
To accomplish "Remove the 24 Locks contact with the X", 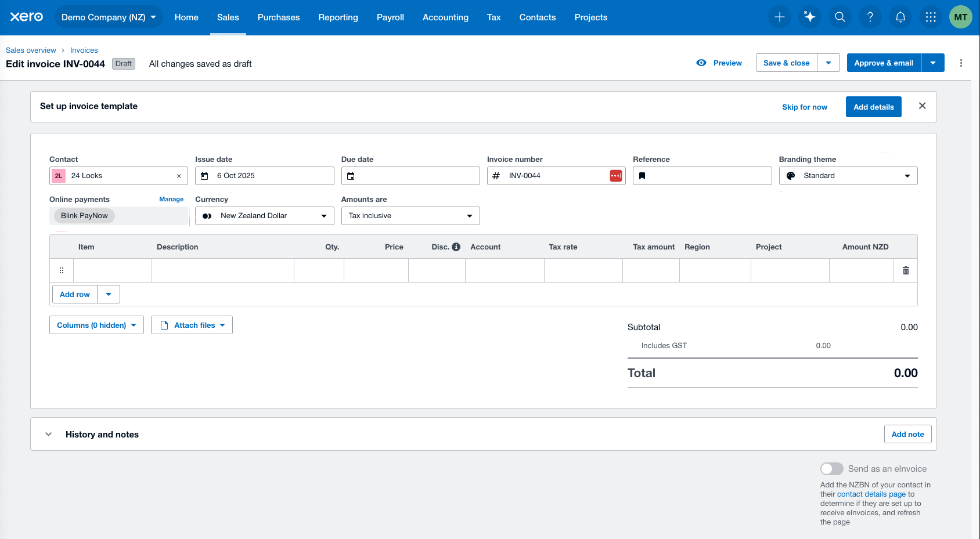I will pyautogui.click(x=179, y=175).
